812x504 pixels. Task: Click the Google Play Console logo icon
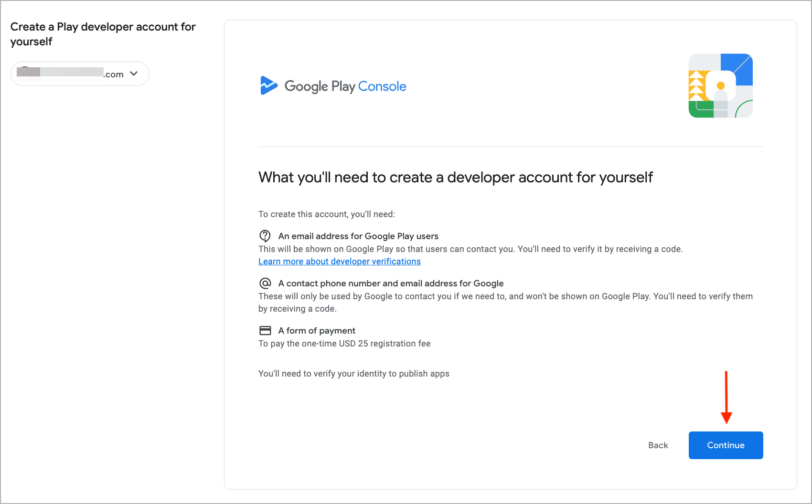268,86
